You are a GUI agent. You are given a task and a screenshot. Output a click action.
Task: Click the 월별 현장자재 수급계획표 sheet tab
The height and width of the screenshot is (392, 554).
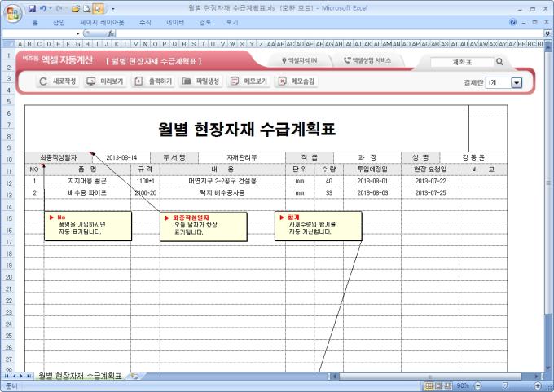coord(80,376)
